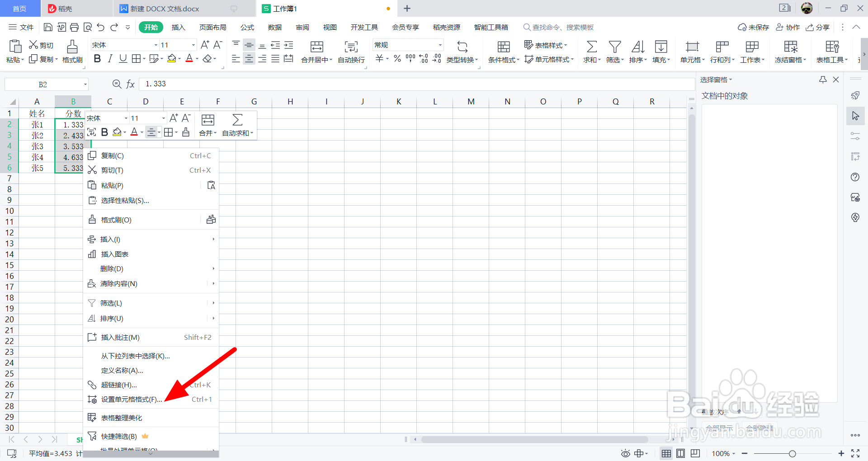Click the search commands box 查找命令、搜索模板
The width and height of the screenshot is (868, 461).
[x=559, y=28]
